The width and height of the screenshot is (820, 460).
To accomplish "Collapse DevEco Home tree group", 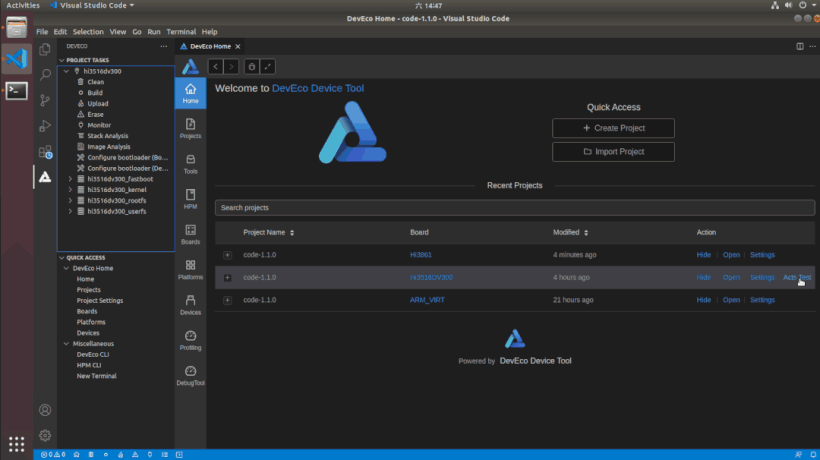I will click(66, 268).
